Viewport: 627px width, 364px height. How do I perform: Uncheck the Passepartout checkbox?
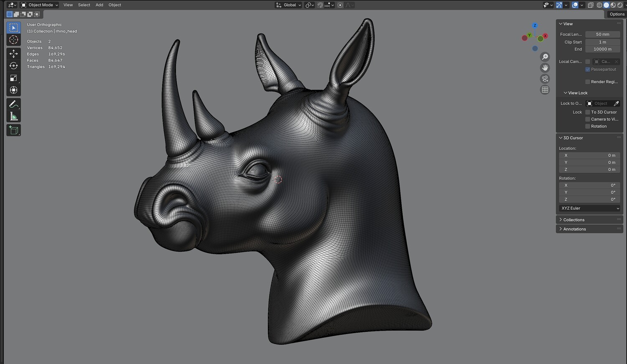(588, 69)
